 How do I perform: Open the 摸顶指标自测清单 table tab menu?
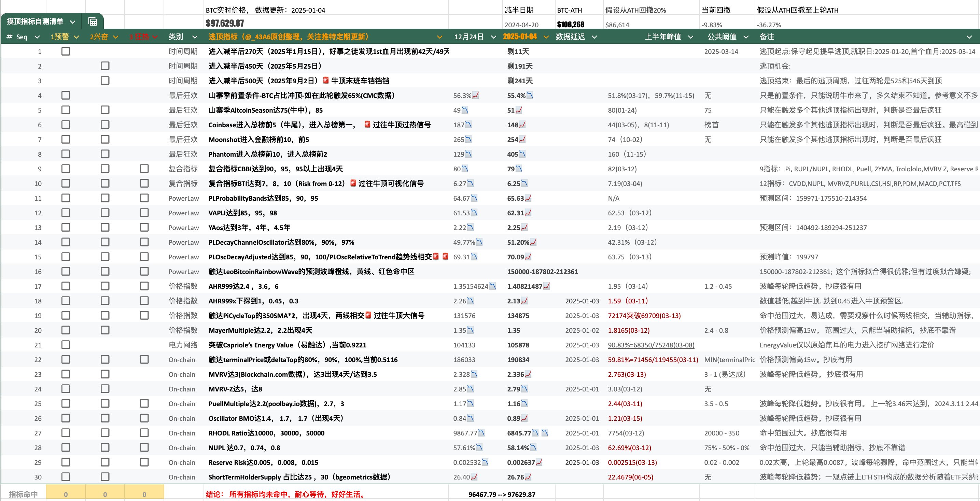73,22
